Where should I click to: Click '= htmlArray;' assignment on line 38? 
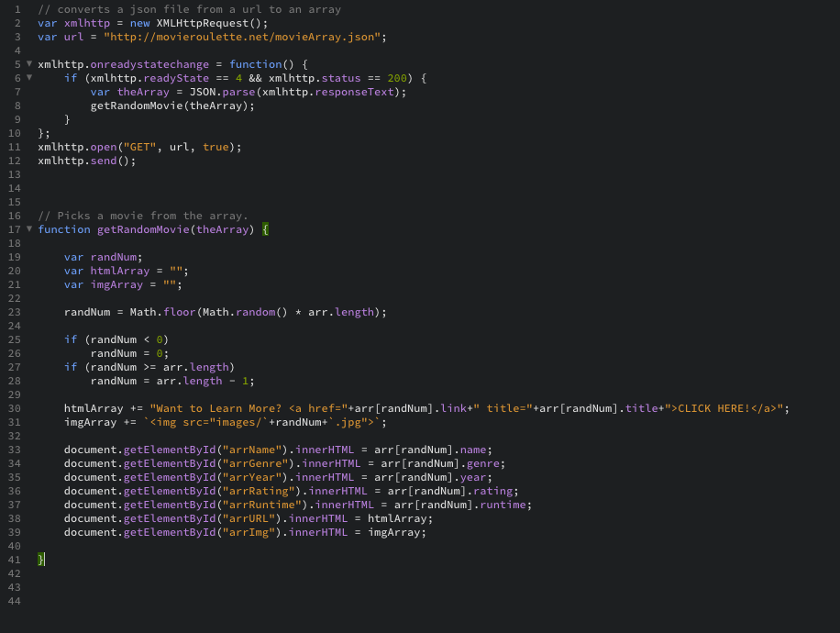coord(393,518)
